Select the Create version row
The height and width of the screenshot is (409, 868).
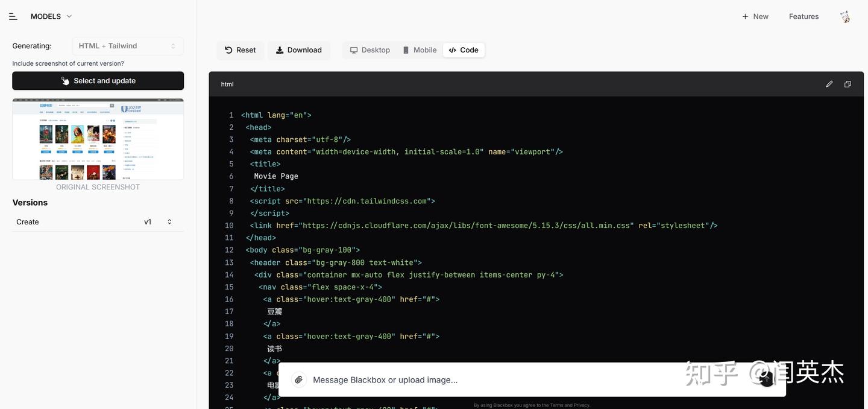click(x=28, y=222)
